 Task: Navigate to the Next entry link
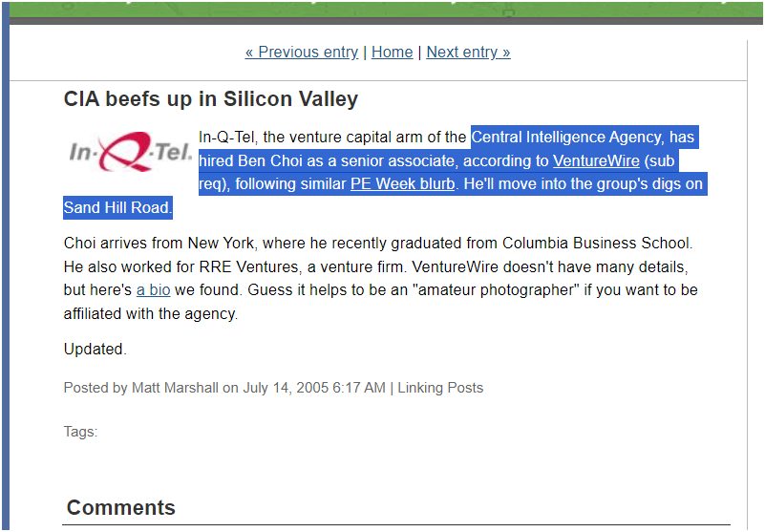pos(468,53)
